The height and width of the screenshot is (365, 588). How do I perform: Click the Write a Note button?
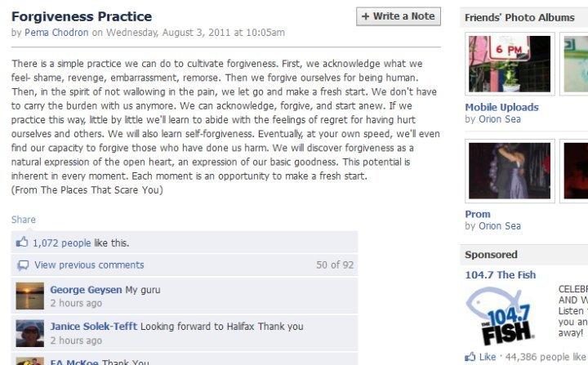[x=399, y=16]
